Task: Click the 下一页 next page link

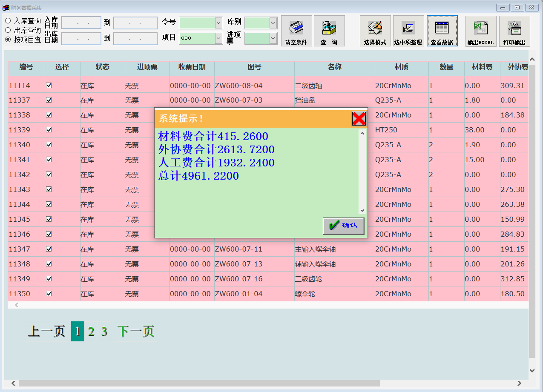Action: [x=135, y=332]
